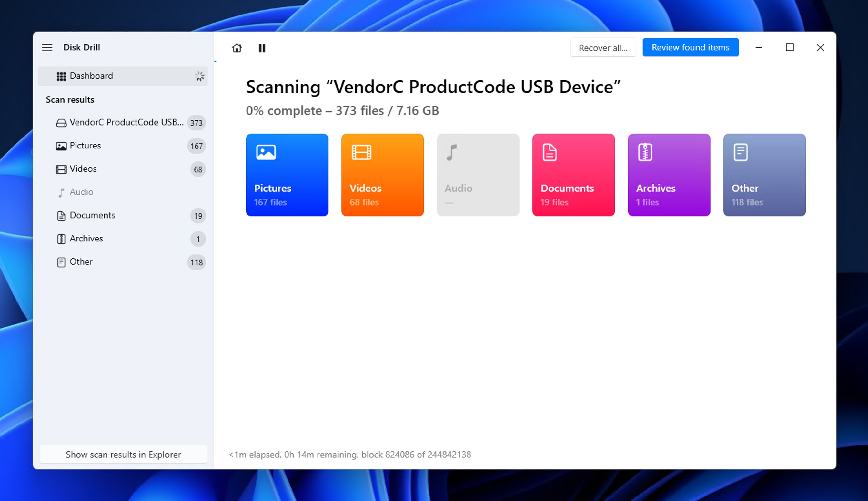
Task: Open the hamburger navigation menu
Action: click(x=47, y=47)
